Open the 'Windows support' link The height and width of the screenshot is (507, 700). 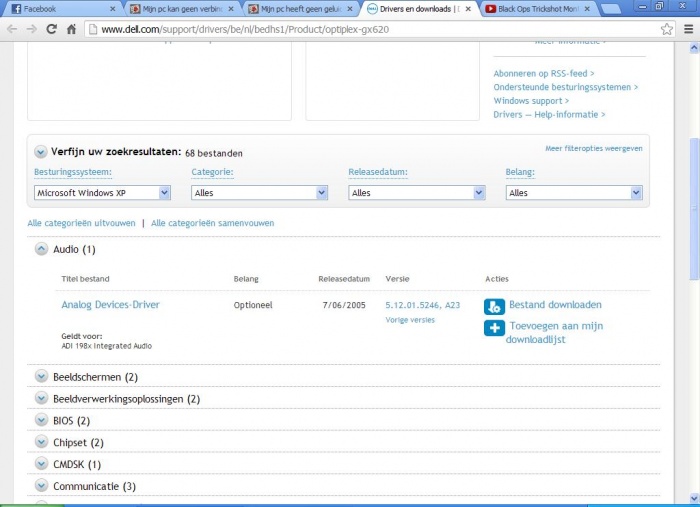(531, 101)
